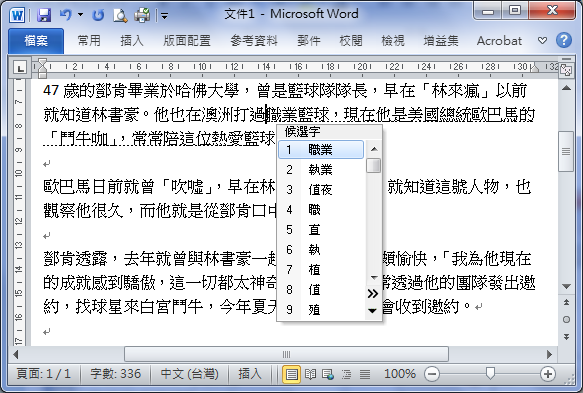Open the undo history dropdown arrow
The width and height of the screenshot is (583, 393).
[80, 15]
